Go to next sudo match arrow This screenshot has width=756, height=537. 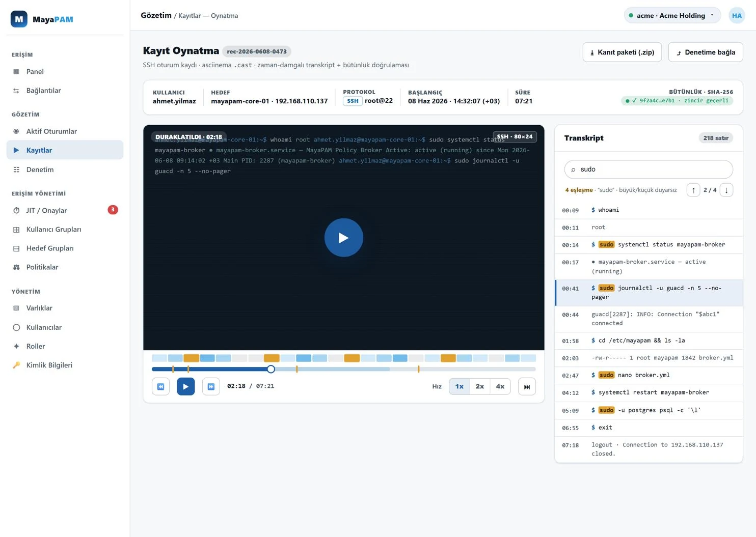(x=726, y=190)
